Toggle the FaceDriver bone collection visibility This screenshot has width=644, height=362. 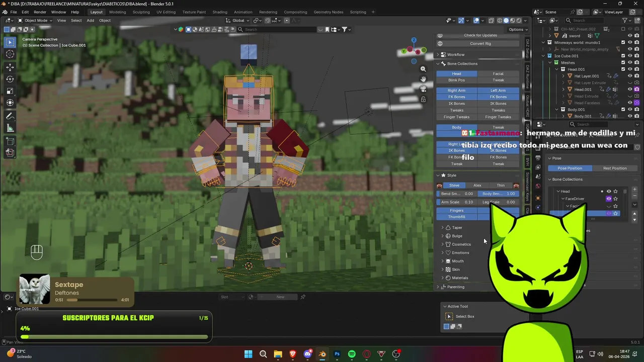click(x=609, y=199)
